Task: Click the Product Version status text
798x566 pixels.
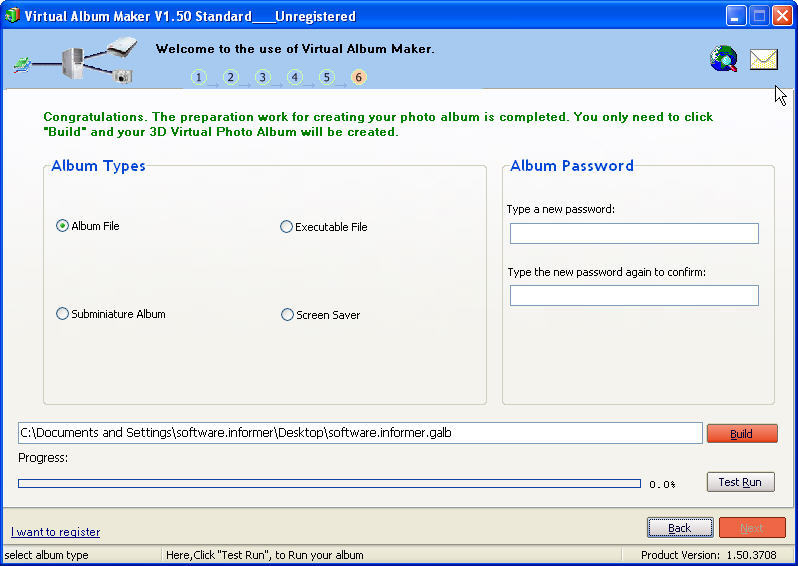Action: 708,555
